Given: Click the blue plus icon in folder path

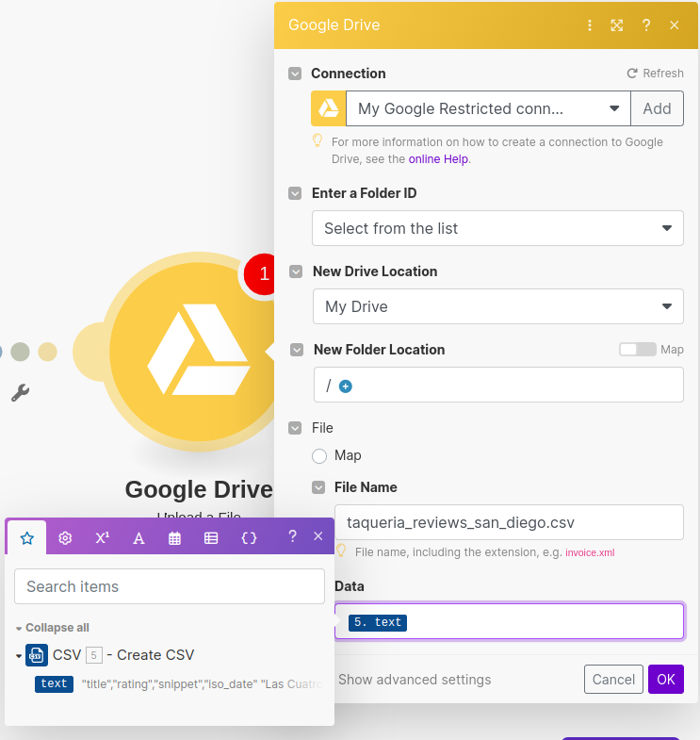Looking at the screenshot, I should click(x=345, y=386).
